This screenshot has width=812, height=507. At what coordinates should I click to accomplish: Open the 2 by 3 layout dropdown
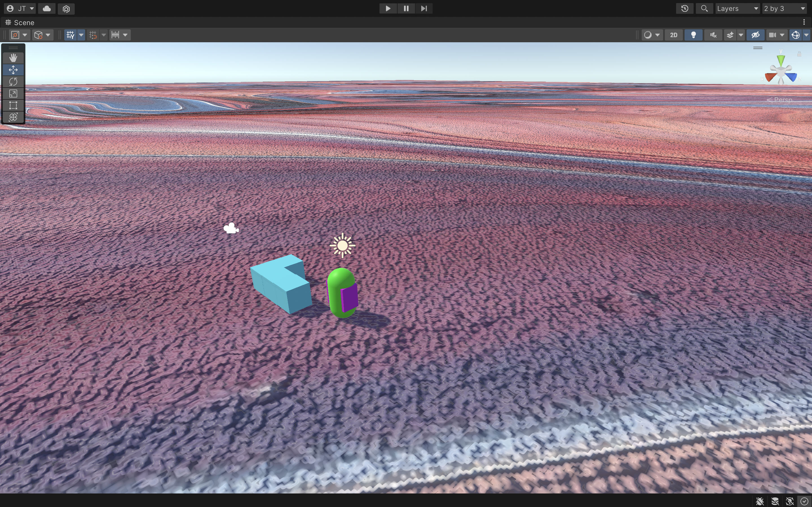pos(784,8)
